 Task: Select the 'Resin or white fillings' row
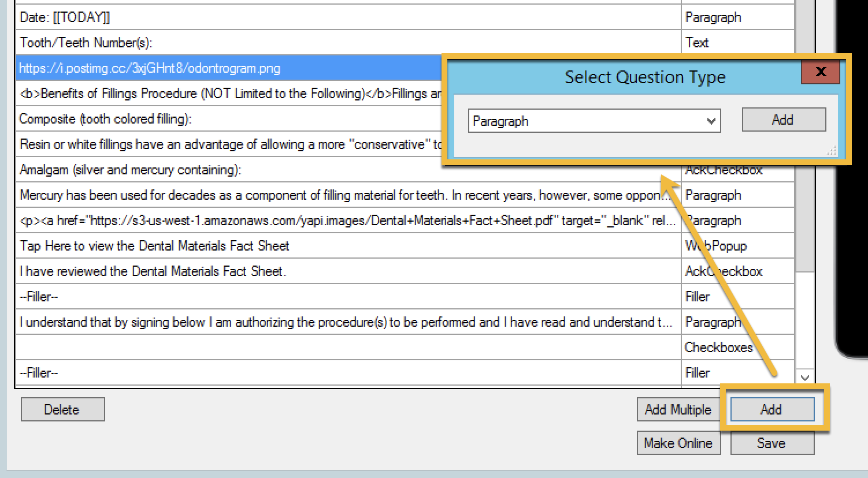tap(229, 144)
